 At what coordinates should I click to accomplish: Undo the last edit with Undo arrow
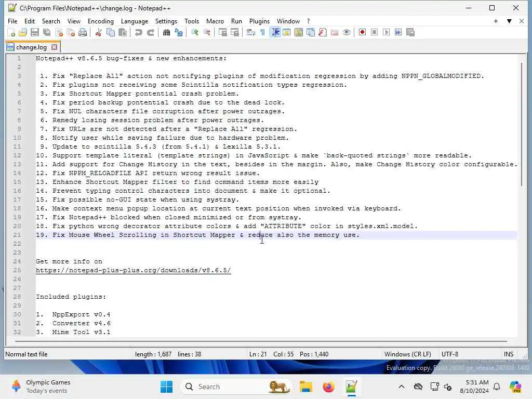(x=138, y=33)
